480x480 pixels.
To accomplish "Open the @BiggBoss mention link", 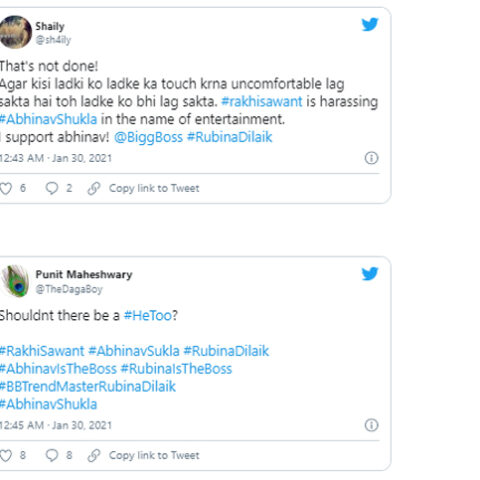I will click(148, 137).
